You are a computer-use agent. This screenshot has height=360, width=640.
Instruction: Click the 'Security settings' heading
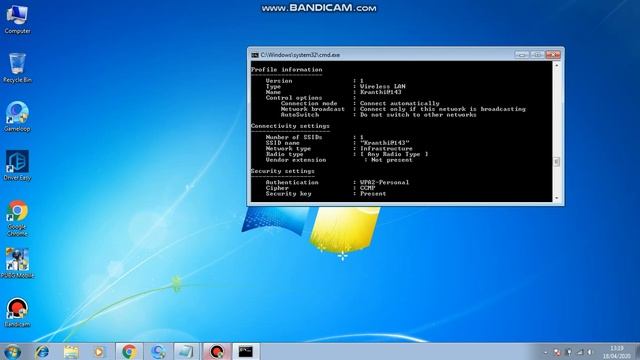tap(282, 171)
